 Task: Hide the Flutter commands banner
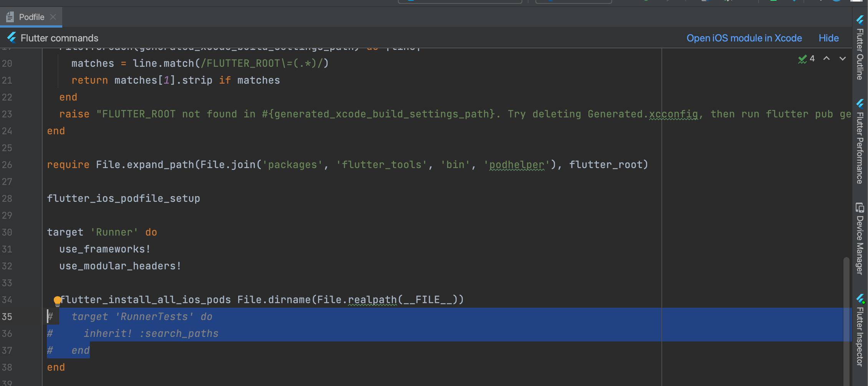[828, 38]
